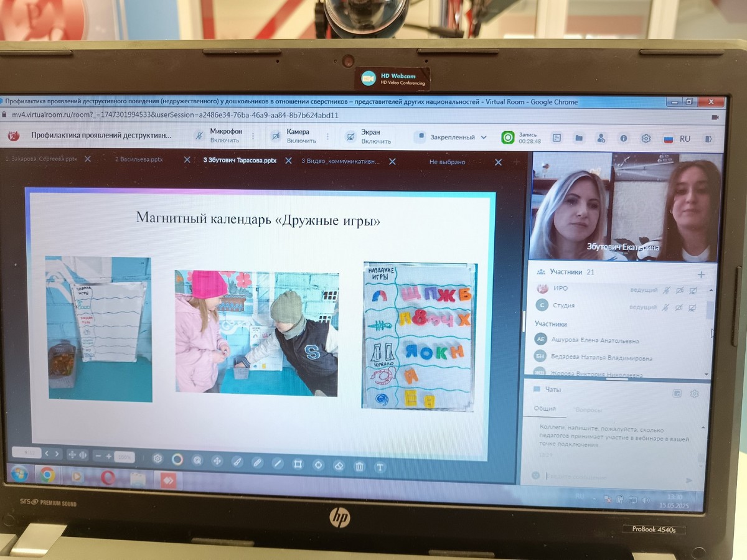Open emoji picker in chat input
747x560 pixels.
pyautogui.click(x=535, y=475)
